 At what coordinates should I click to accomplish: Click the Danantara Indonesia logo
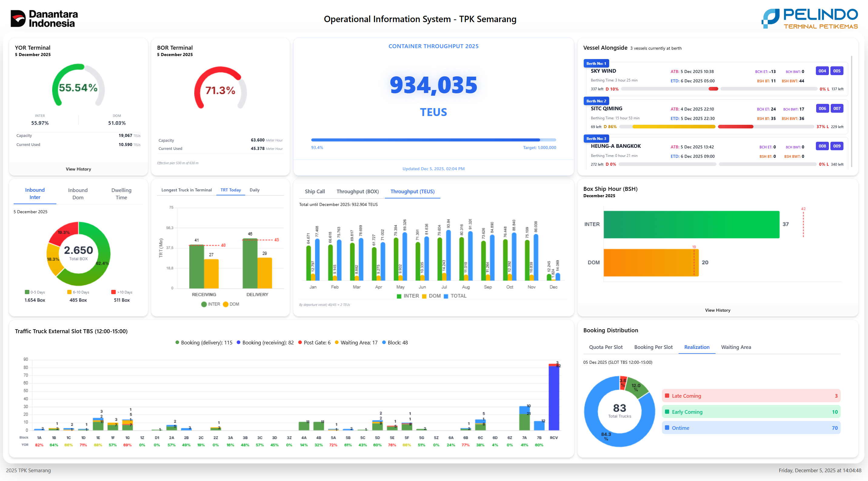tap(44, 18)
